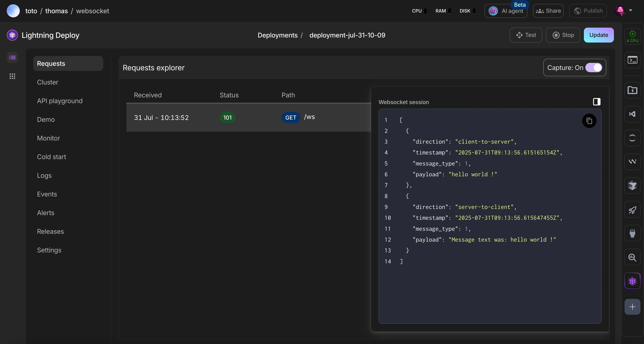Click deployment-jul-31-10-09 breadcrumb name
Screen dimensions: 644x344
pyautogui.click(x=347, y=35)
